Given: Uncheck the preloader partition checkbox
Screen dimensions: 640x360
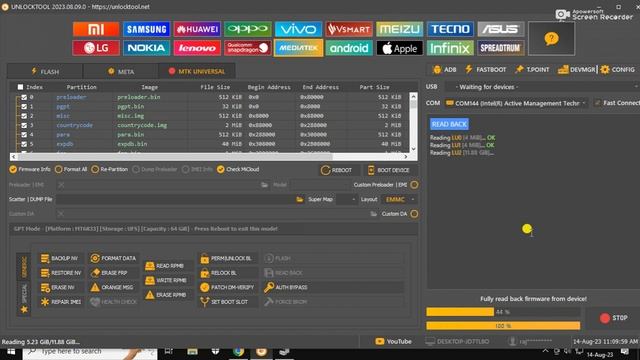Looking at the screenshot, I should click(x=24, y=97).
